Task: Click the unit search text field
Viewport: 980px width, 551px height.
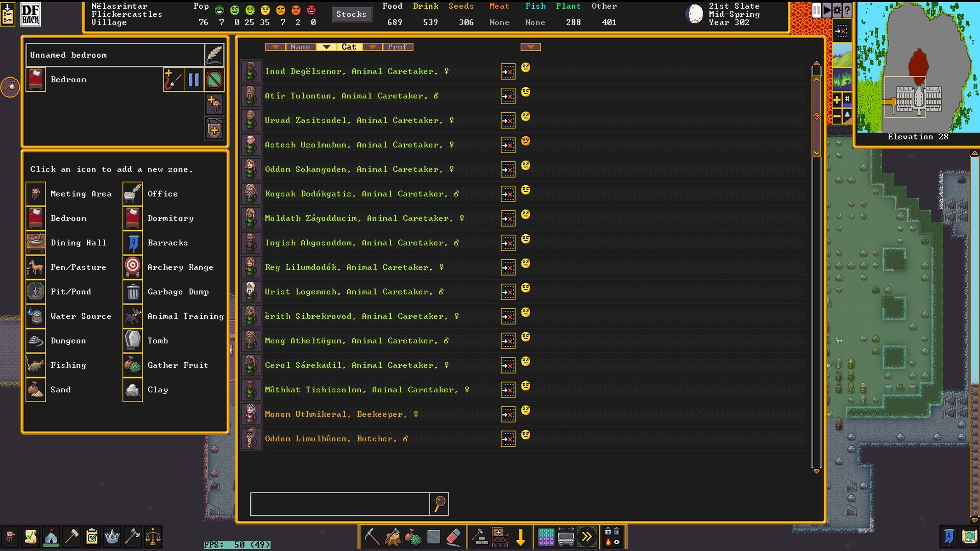Action: pyautogui.click(x=339, y=504)
